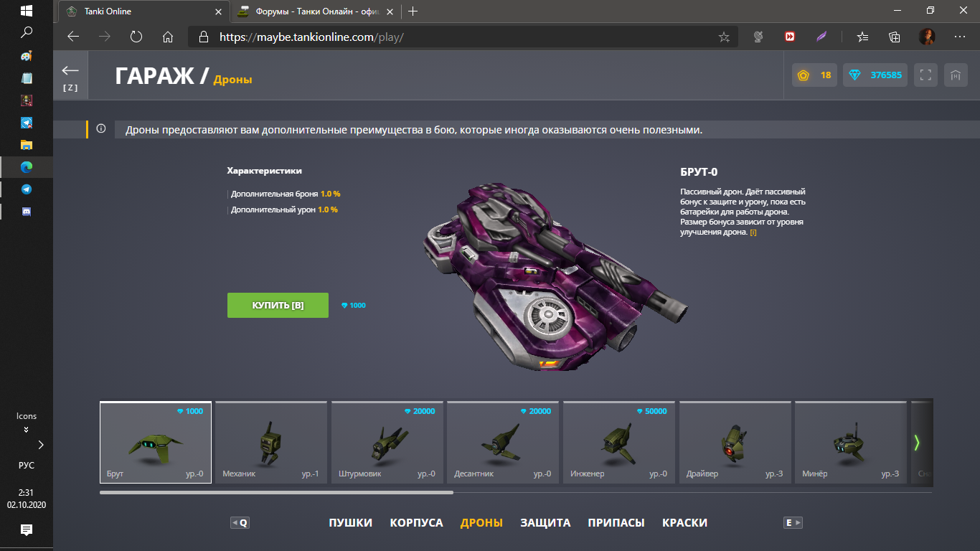Click the 'Дополнительный урон 1.0 %' stat
Image resolution: width=980 pixels, height=551 pixels.
click(x=284, y=209)
